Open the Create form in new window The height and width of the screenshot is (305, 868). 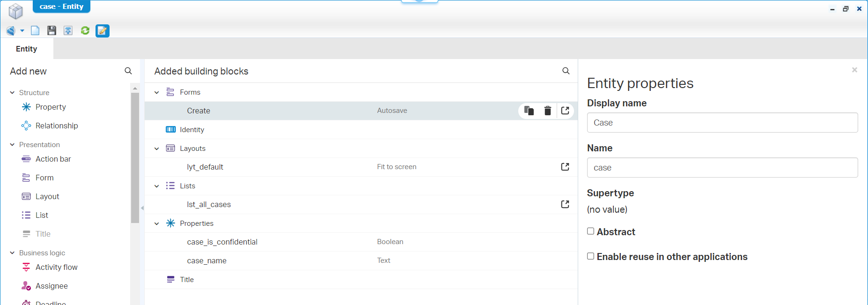pos(565,111)
